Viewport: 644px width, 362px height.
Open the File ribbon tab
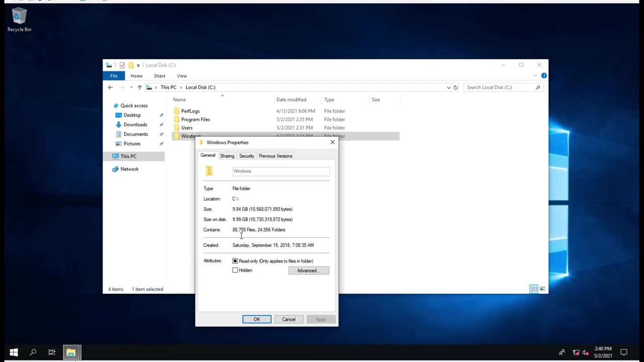[114, 76]
